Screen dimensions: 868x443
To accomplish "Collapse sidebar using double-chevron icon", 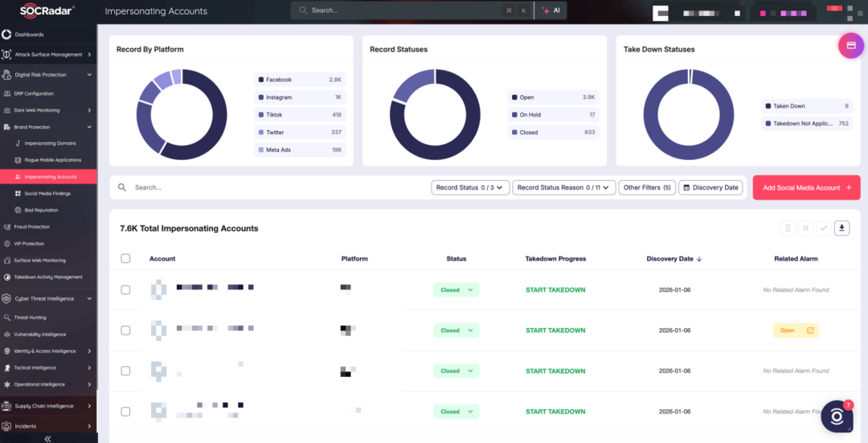I will [x=47, y=438].
